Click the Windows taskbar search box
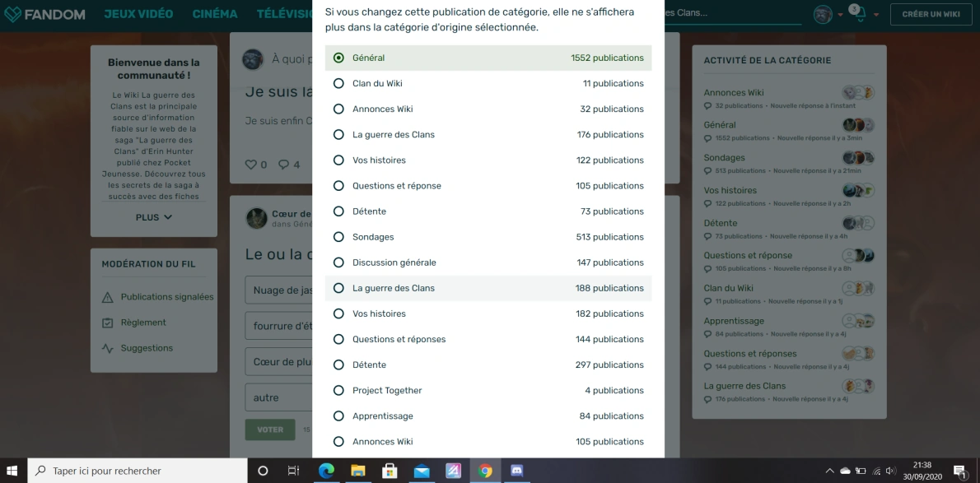Image resolution: width=980 pixels, height=483 pixels. pos(138,471)
